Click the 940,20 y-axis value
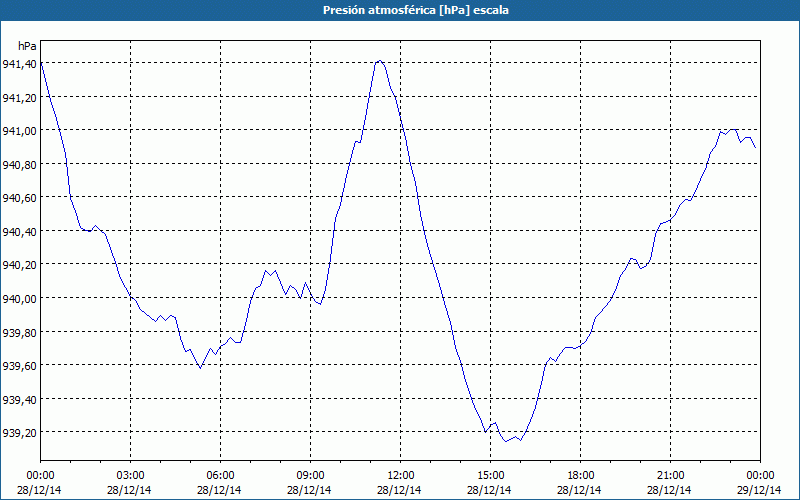This screenshot has height=500, width=800. [19, 265]
